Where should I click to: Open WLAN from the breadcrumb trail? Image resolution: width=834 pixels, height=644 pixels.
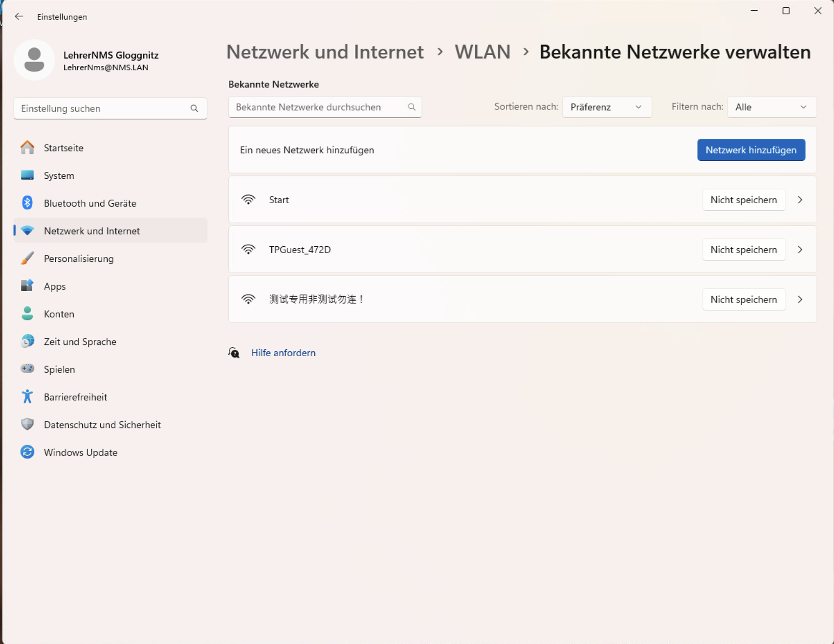click(483, 52)
